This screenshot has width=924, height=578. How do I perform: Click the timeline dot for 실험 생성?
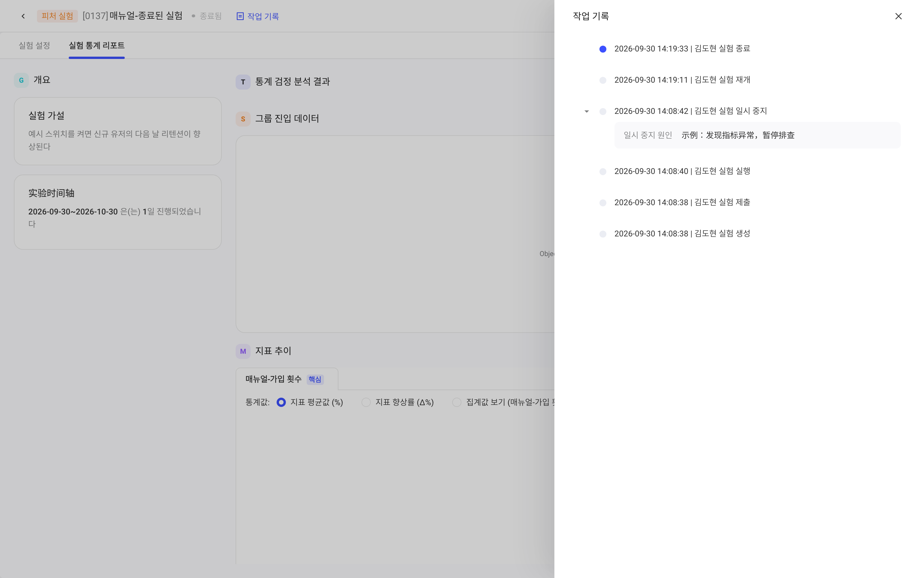click(603, 234)
